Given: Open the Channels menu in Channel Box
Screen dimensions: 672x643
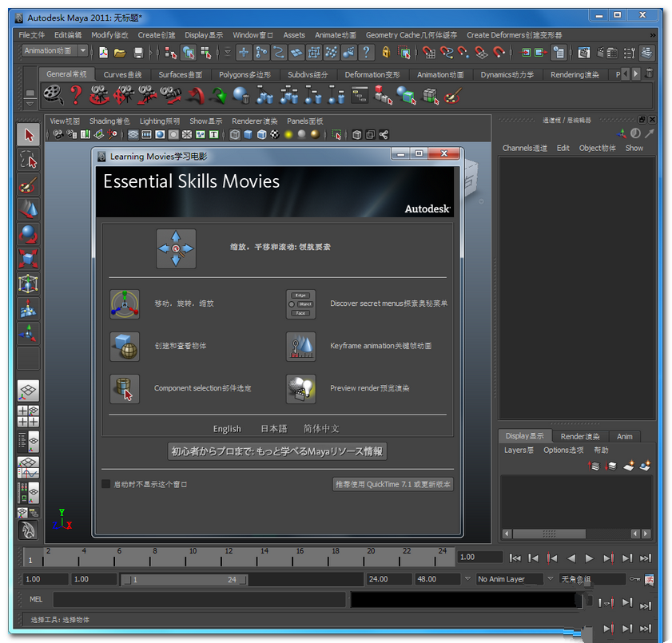Looking at the screenshot, I should point(524,149).
